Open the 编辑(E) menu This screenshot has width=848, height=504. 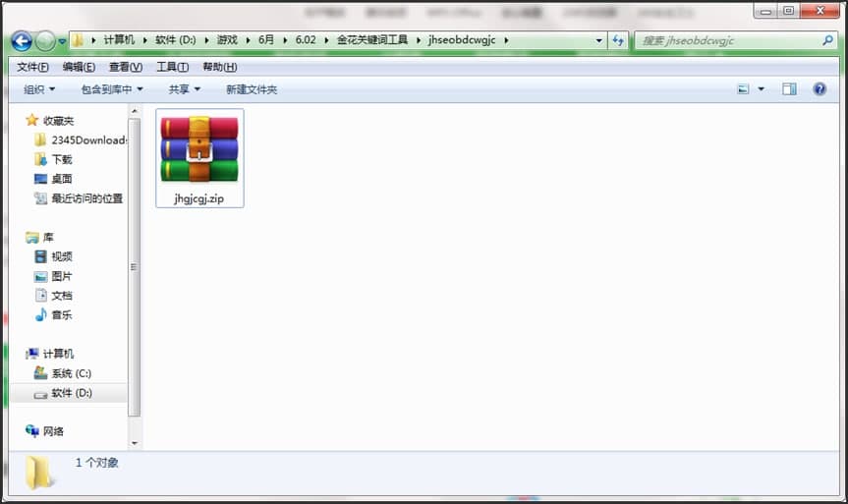click(x=79, y=67)
